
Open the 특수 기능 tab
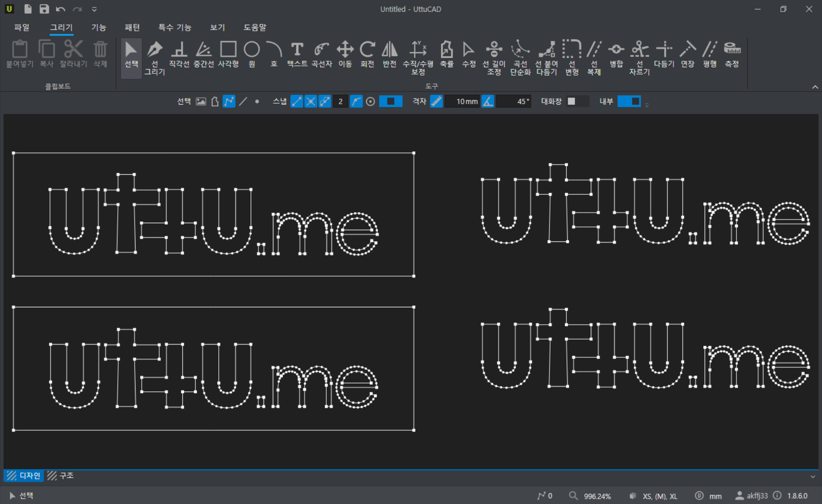175,28
